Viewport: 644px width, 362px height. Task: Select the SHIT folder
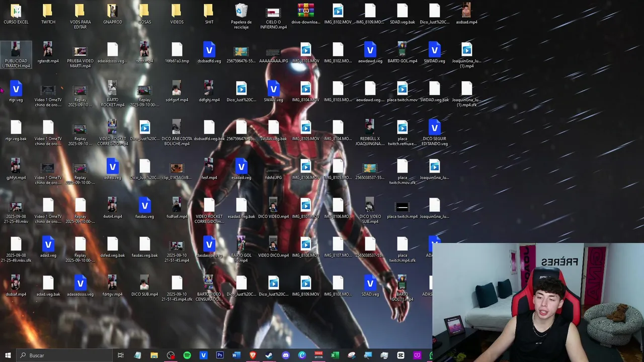pos(209,14)
